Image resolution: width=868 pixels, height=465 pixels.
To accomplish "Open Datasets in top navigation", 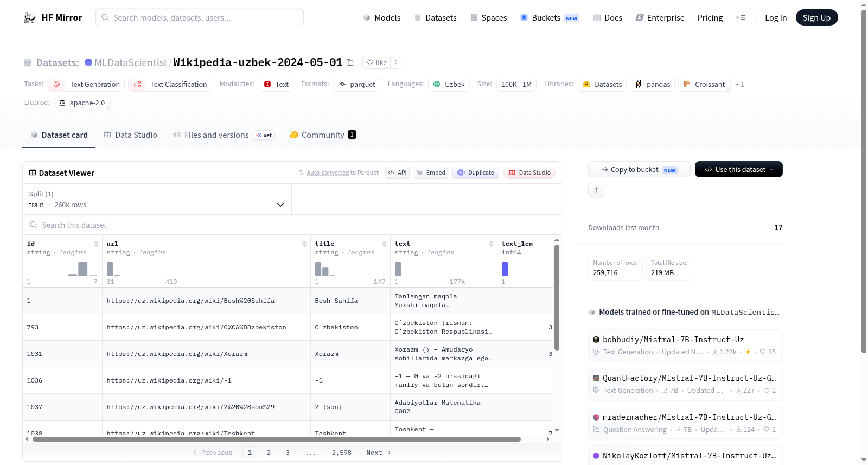I will click(435, 17).
